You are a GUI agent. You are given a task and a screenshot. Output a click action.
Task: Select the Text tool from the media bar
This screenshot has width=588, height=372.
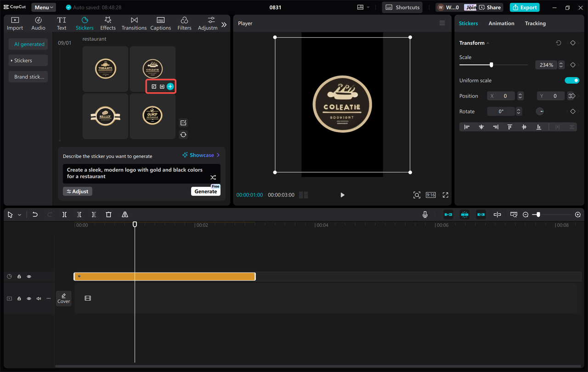tap(62, 22)
